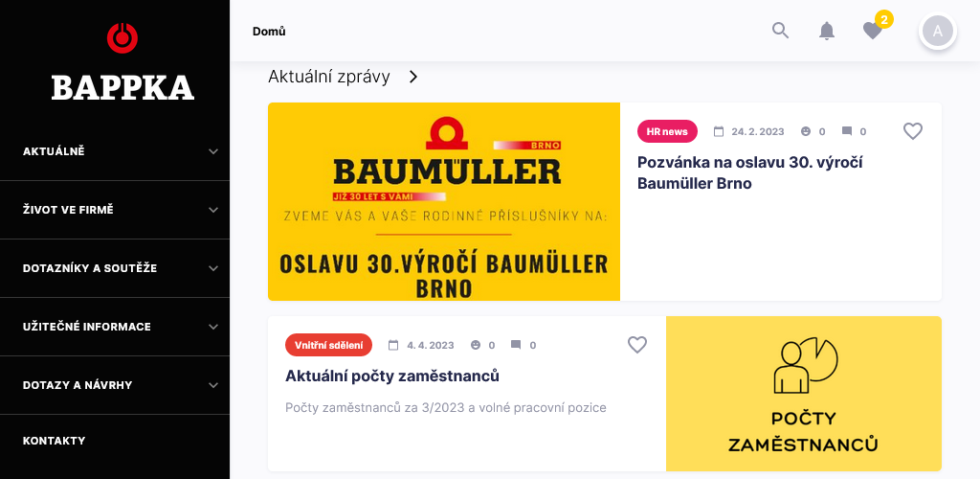Click reaction smiley on Baumüller invitation post

(806, 131)
